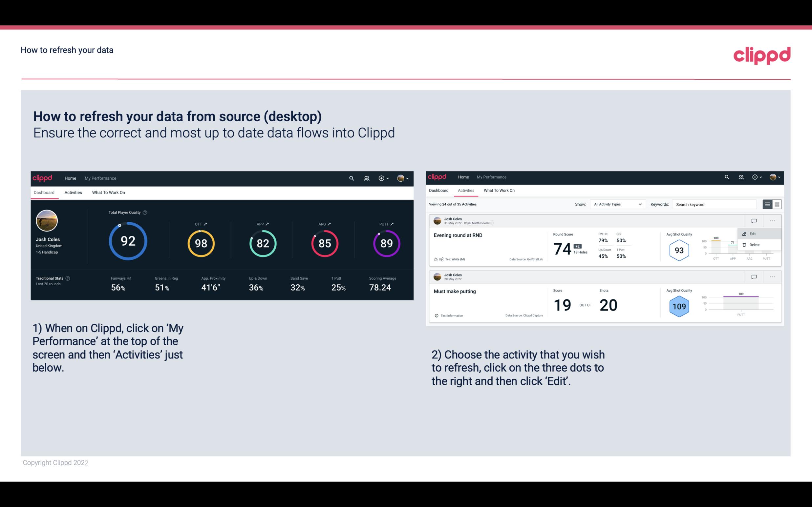Click the Clippd logo icon top right

pos(762,55)
